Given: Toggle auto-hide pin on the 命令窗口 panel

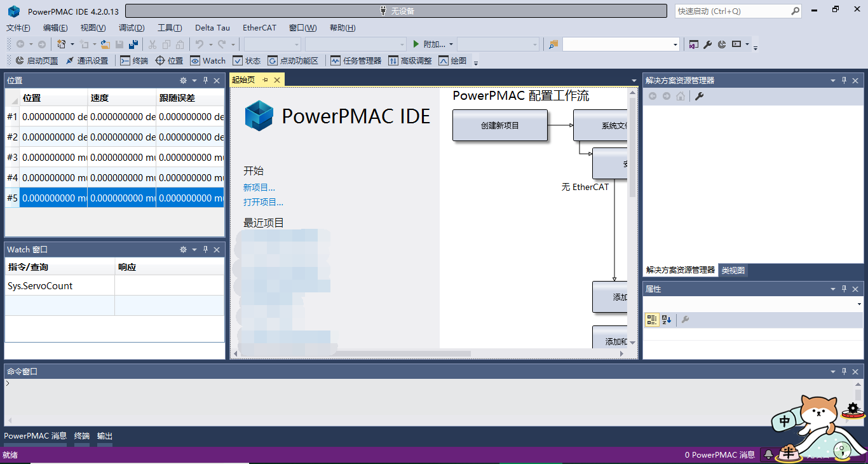Looking at the screenshot, I should click(844, 372).
